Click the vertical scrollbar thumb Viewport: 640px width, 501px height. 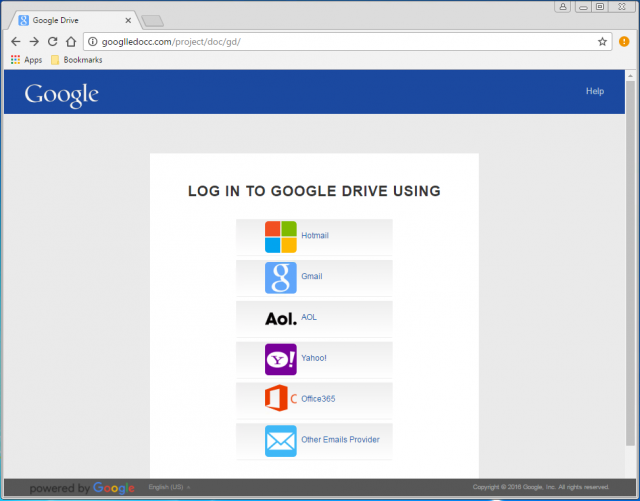click(630, 263)
